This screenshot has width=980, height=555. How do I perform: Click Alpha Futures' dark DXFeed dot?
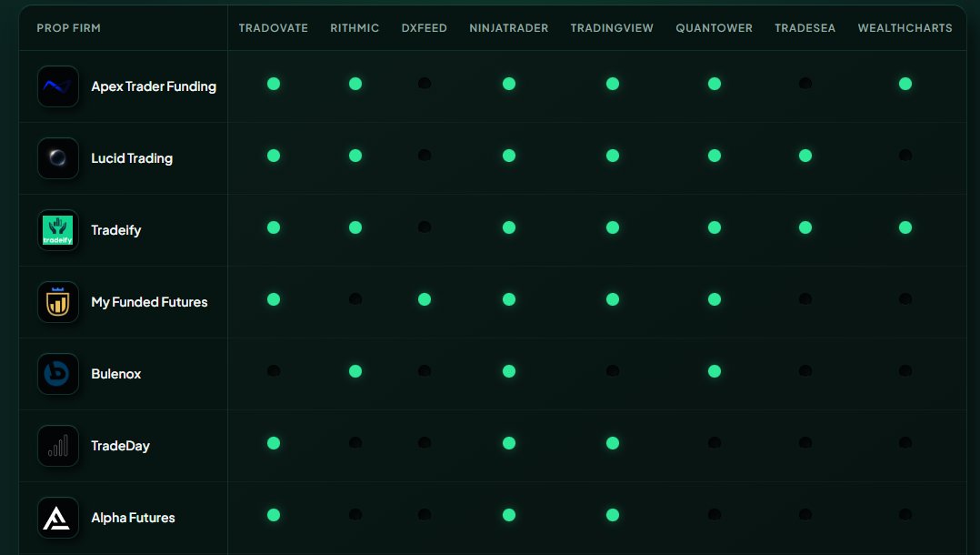point(425,515)
